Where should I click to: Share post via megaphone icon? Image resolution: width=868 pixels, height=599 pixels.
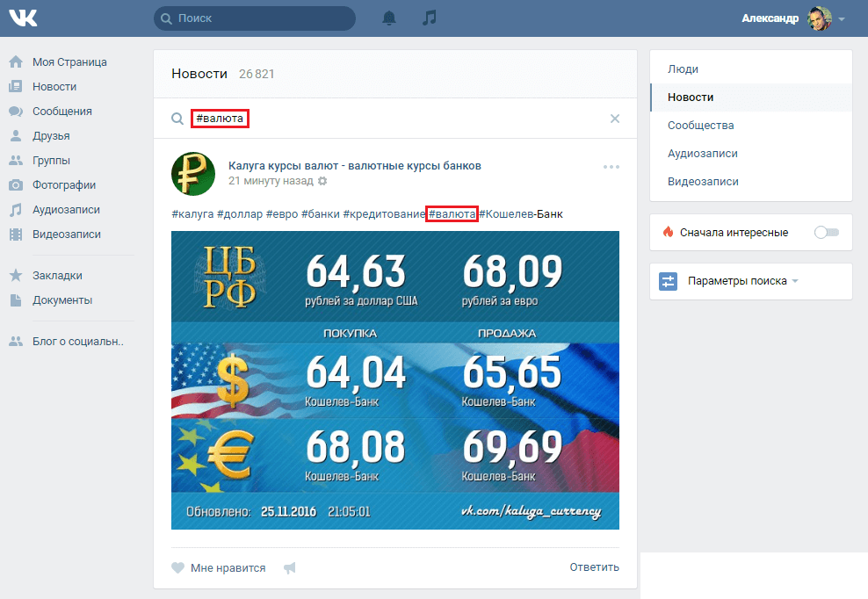tap(290, 567)
